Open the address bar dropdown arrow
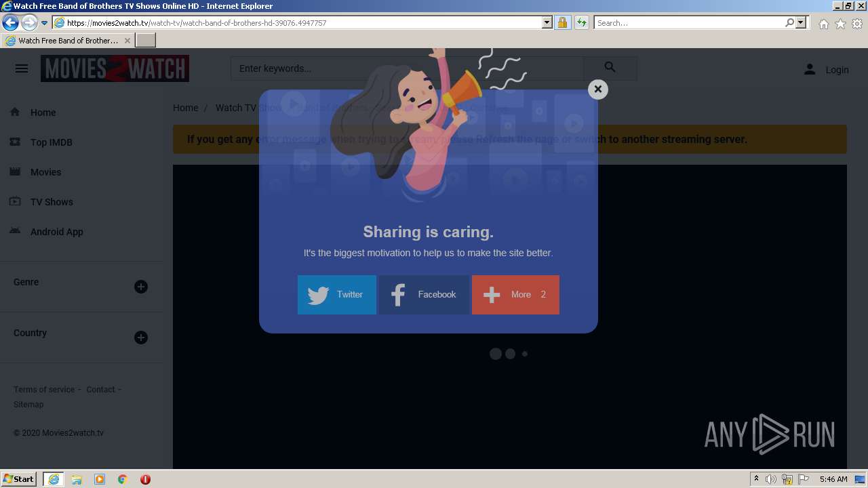 pyautogui.click(x=547, y=23)
